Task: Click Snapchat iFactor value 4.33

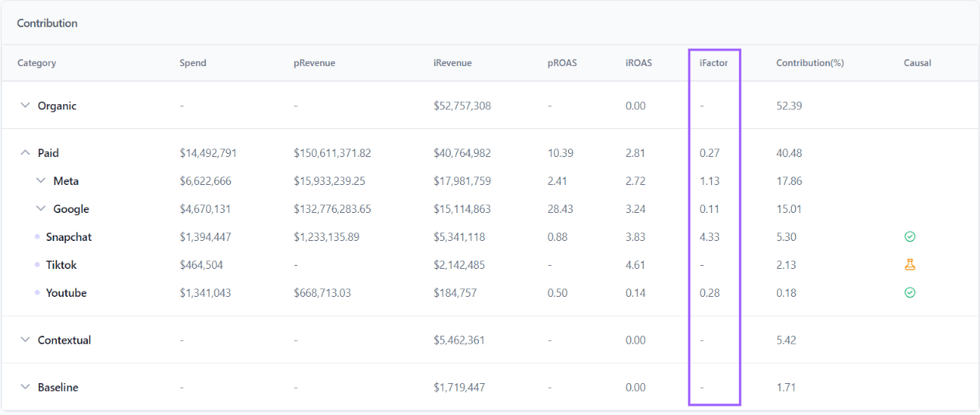Action: (710, 237)
